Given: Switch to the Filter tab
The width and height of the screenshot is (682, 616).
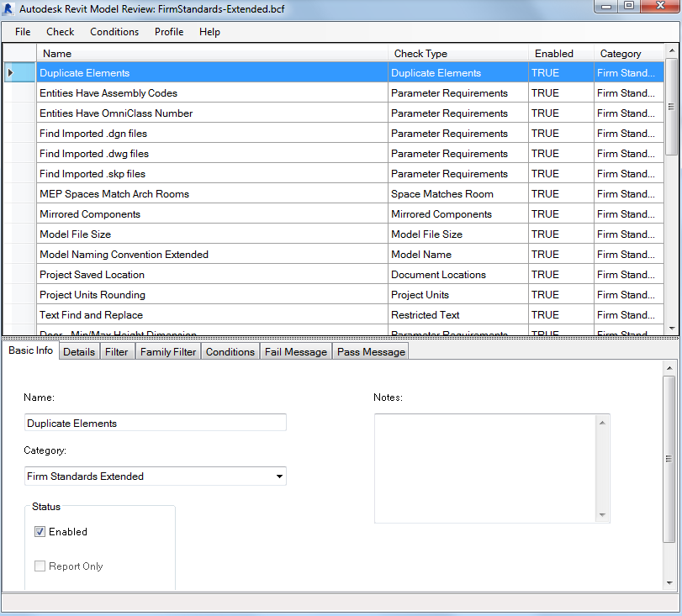Looking at the screenshot, I should 117,351.
